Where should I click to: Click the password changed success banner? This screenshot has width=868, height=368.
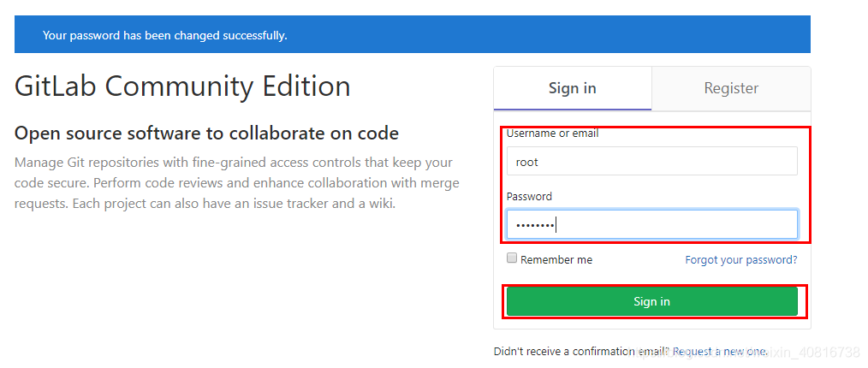(x=412, y=35)
